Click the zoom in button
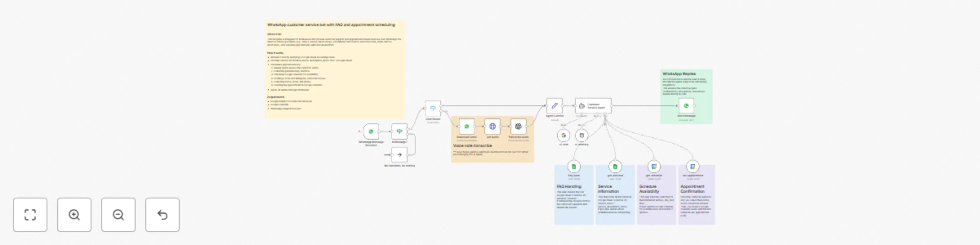Viewport: 980px width, 245px height. coord(74,215)
